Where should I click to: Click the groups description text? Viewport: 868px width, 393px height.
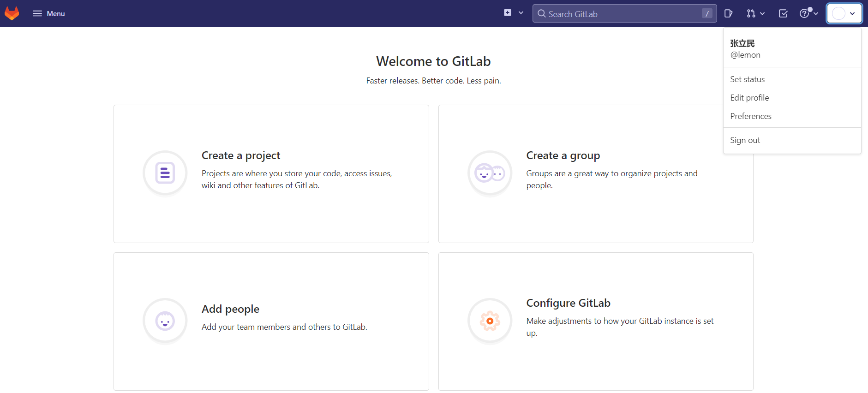coord(612,179)
